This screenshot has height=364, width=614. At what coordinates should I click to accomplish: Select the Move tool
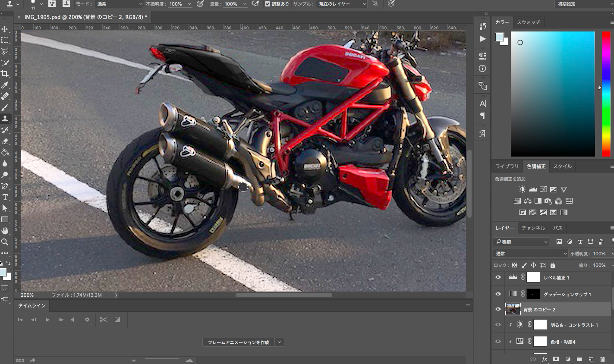click(x=5, y=29)
